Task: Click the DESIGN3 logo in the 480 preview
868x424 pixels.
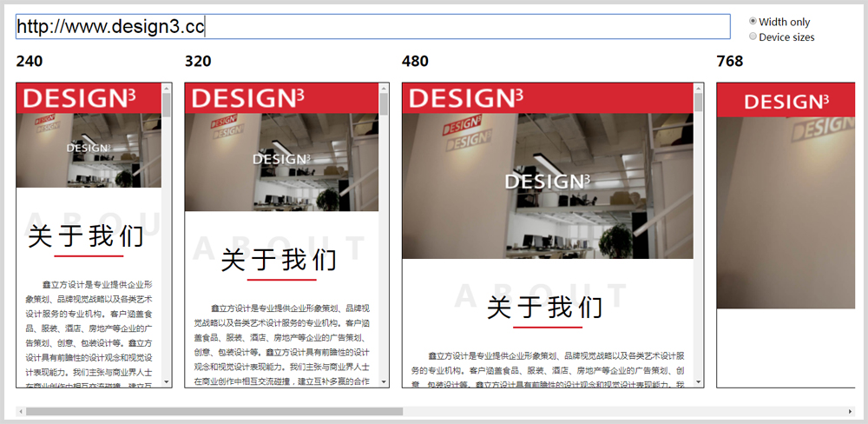Action: click(465, 98)
